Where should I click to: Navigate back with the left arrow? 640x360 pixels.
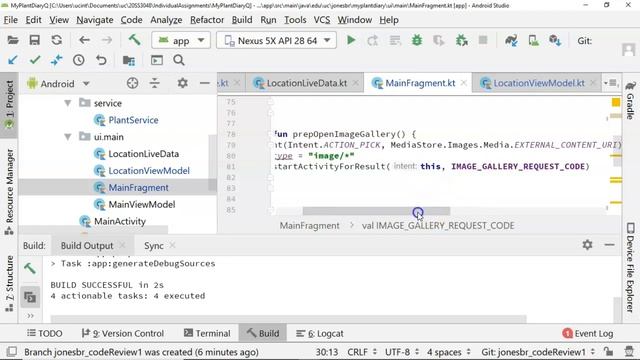(84, 40)
